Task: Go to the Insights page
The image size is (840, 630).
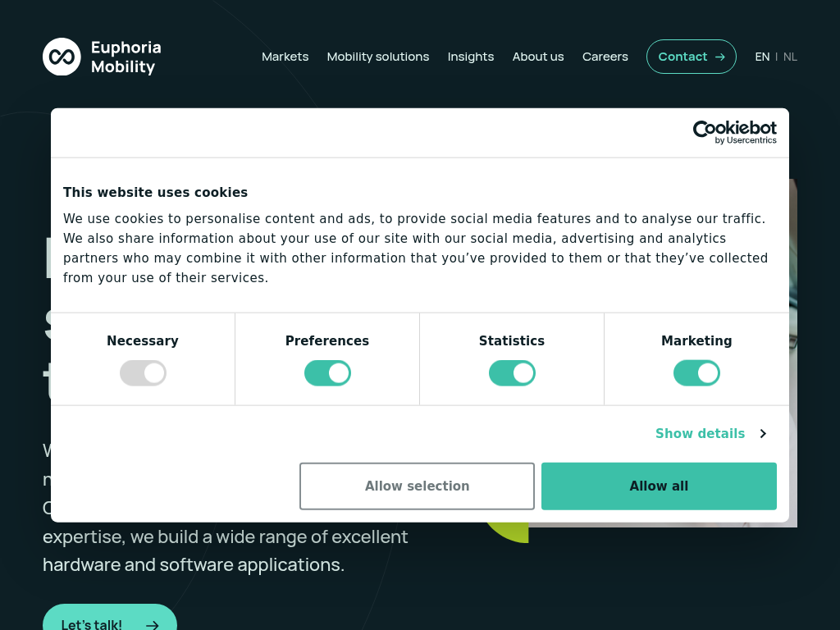Action: 470,57
